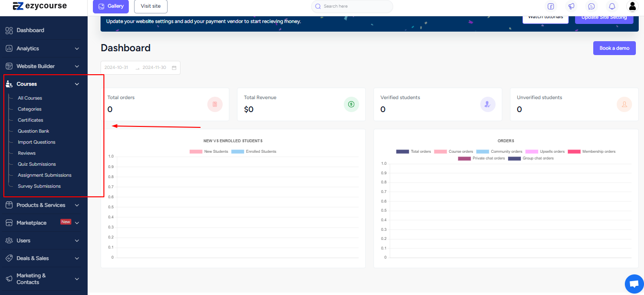Image resolution: width=644 pixels, height=295 pixels.
Task: Click the megaphone announcements icon
Action: (571, 6)
